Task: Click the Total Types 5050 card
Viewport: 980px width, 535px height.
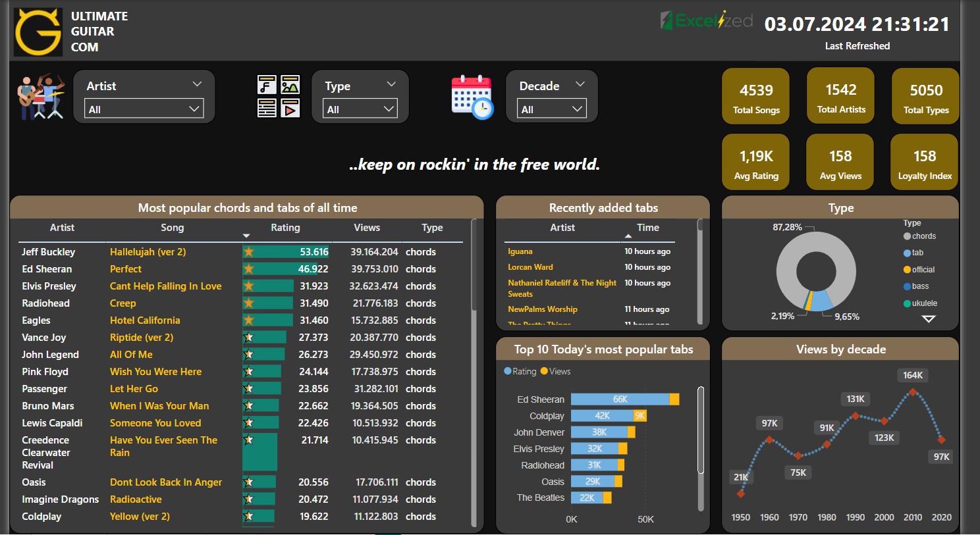Action: tap(926, 96)
